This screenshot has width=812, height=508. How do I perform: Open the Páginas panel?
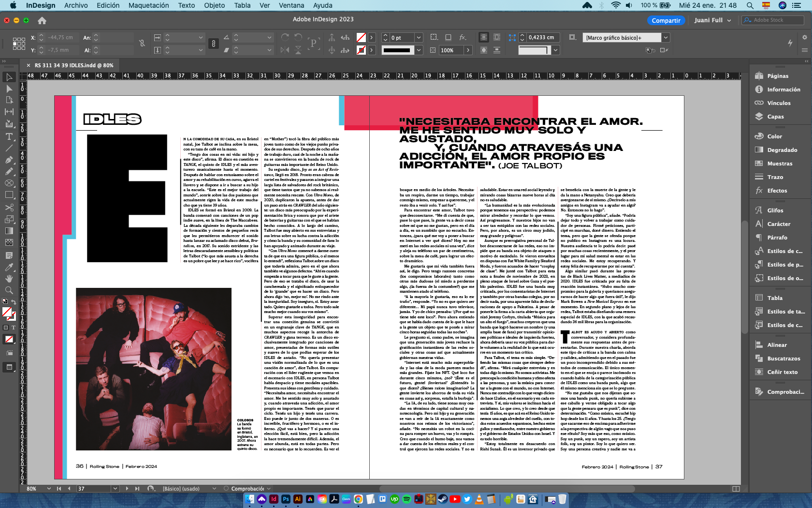pyautogui.click(x=778, y=76)
